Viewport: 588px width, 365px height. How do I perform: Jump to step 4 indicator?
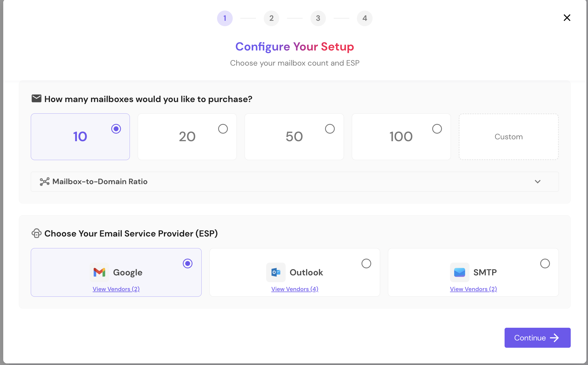coord(365,18)
